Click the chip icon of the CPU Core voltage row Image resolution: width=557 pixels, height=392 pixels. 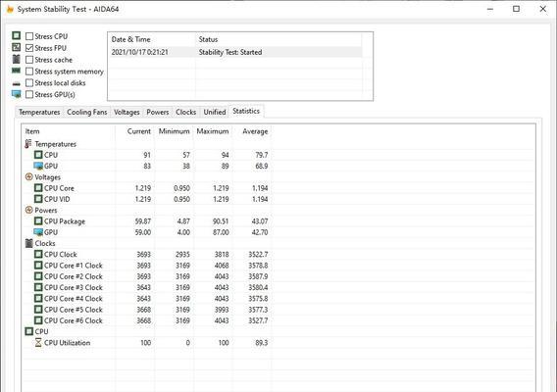pos(38,188)
